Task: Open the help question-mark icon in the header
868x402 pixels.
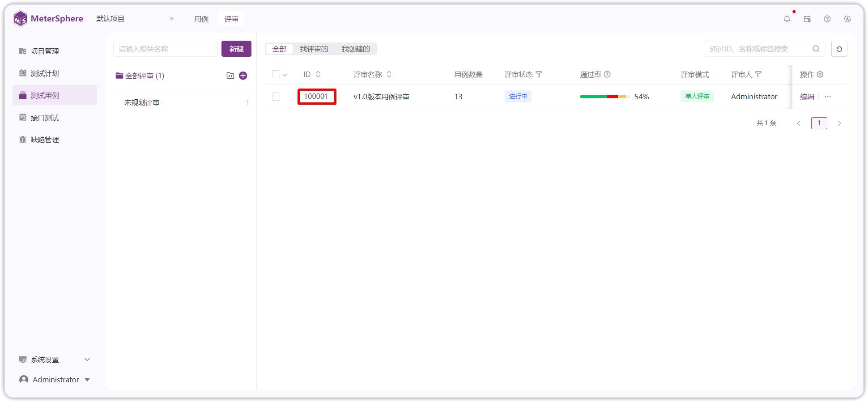Action: pyautogui.click(x=827, y=19)
